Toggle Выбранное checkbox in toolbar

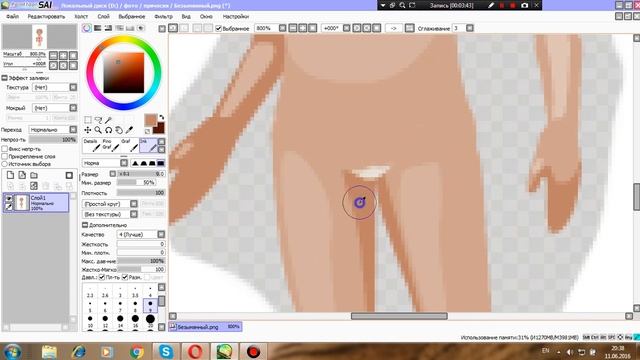click(x=218, y=28)
